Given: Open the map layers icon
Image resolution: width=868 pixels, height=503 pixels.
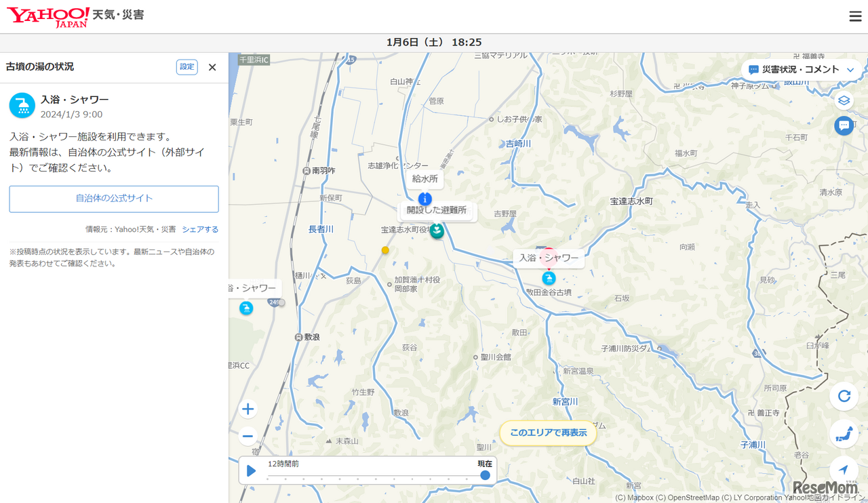Looking at the screenshot, I should point(844,101).
